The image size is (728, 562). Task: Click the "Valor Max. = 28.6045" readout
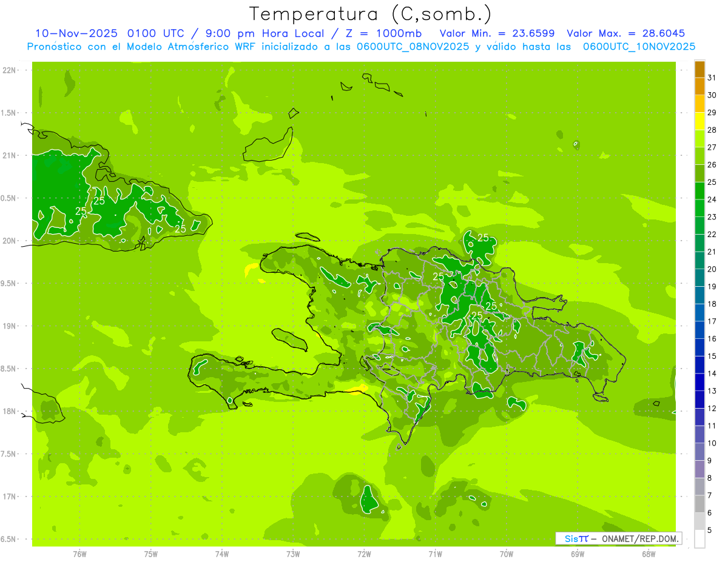coord(626,33)
